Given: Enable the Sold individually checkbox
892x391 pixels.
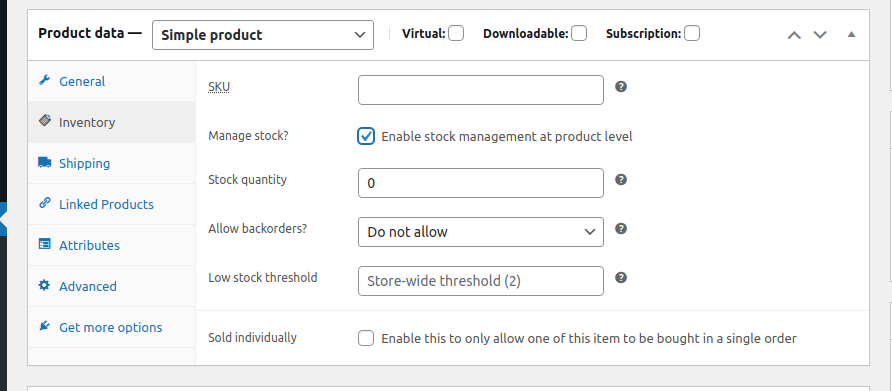Looking at the screenshot, I should click(x=366, y=338).
